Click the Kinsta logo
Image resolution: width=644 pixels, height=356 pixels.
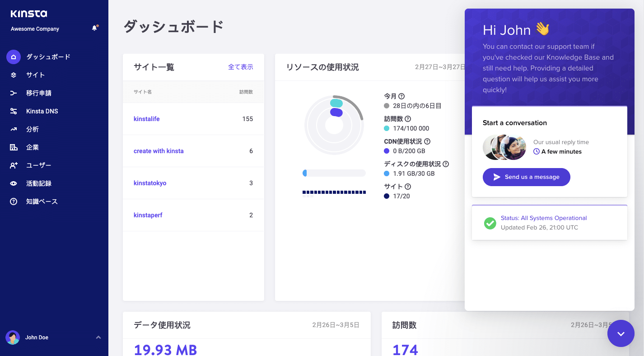click(x=28, y=14)
